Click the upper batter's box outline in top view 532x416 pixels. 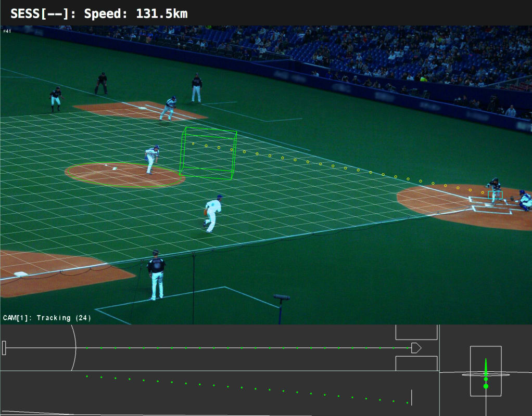coord(416,332)
